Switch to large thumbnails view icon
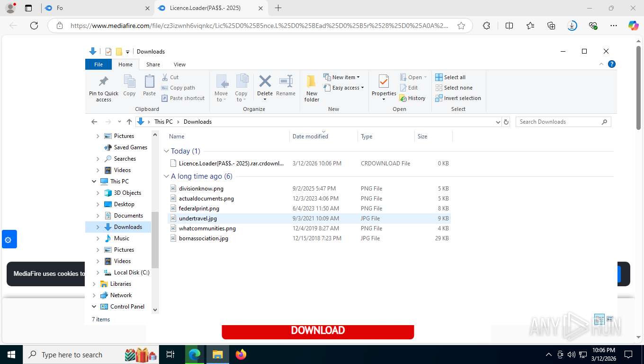 click(x=610, y=319)
